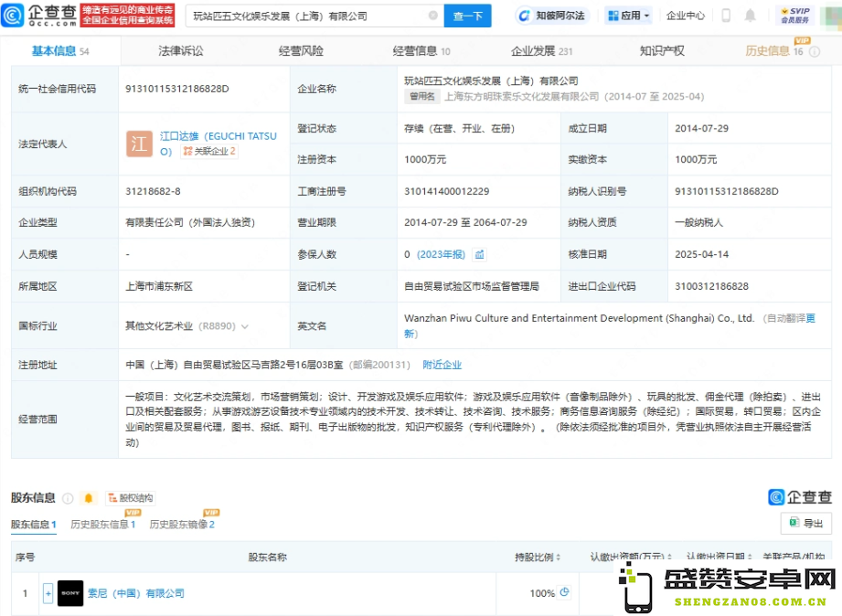Click the info icon beside 股东信息
This screenshot has height=616, width=842.
point(68,498)
